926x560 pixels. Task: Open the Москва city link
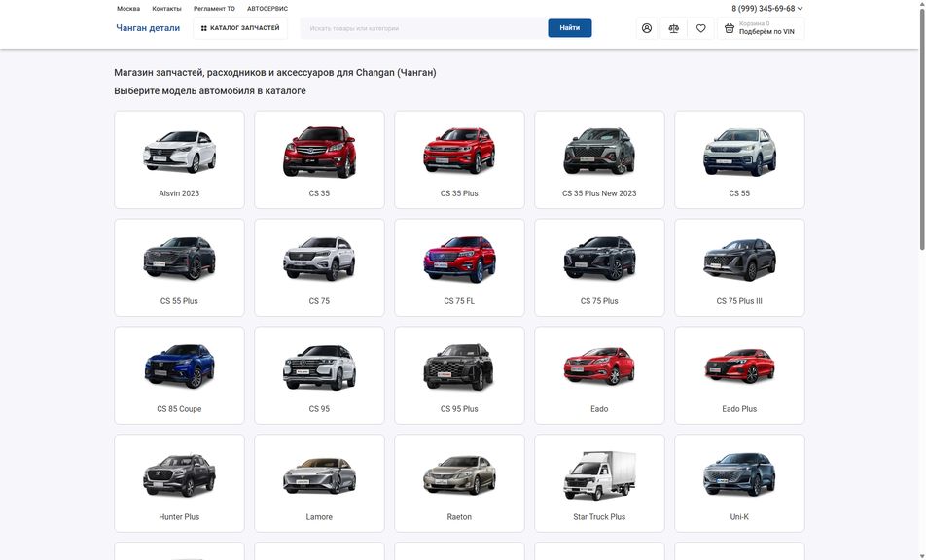[x=128, y=9]
